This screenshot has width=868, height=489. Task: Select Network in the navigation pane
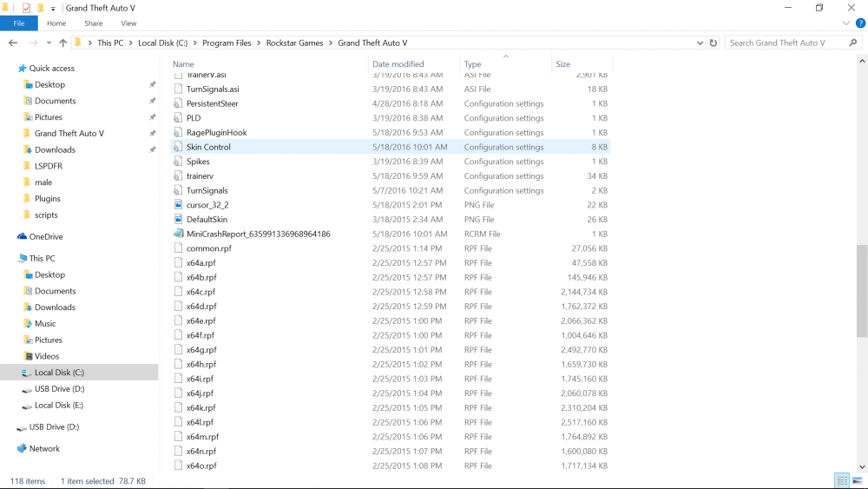pos(44,448)
